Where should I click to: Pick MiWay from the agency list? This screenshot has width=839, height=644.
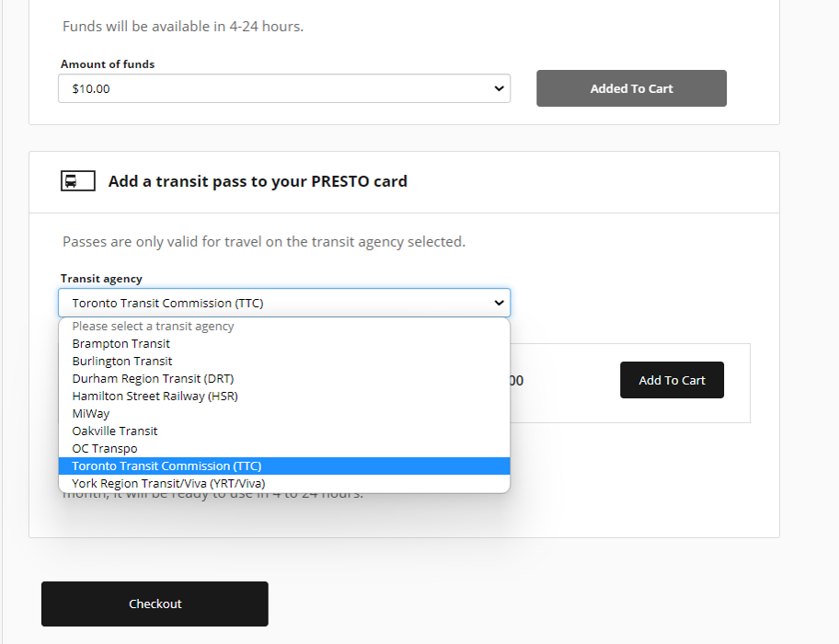[x=284, y=413]
